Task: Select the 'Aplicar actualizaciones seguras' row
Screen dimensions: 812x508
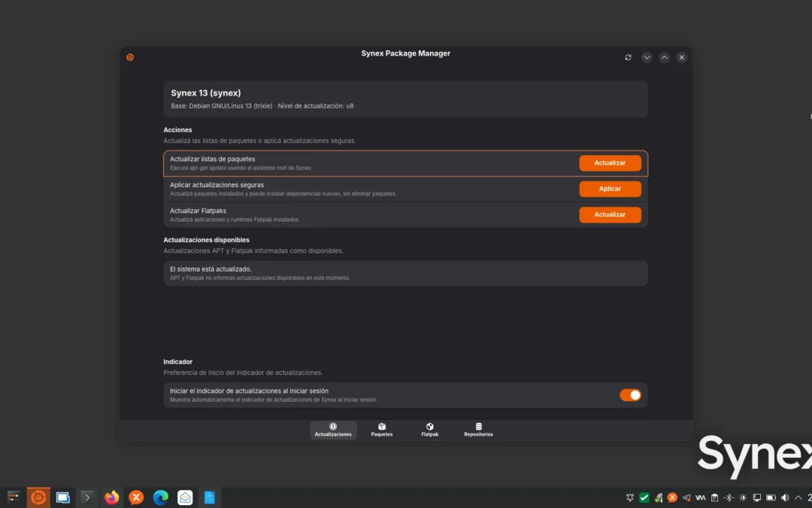Action: pos(405,189)
